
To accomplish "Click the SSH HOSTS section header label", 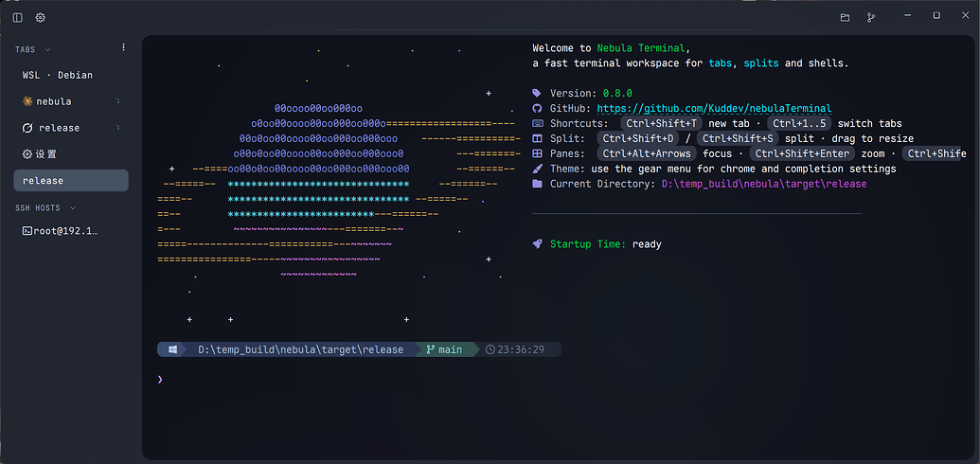I will (38, 207).
